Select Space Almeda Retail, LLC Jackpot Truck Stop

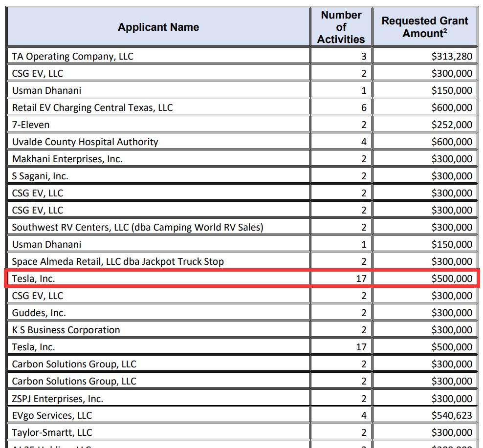pyautogui.click(x=158, y=261)
